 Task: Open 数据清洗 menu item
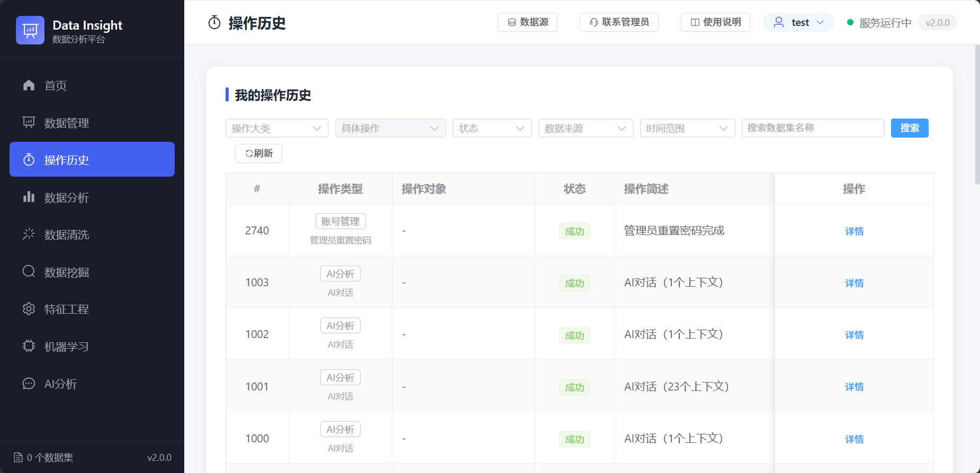click(92, 234)
